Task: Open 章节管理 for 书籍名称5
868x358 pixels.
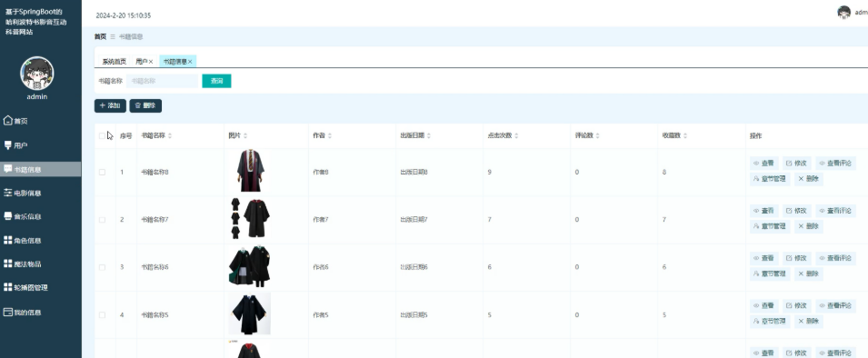Action: coord(770,322)
